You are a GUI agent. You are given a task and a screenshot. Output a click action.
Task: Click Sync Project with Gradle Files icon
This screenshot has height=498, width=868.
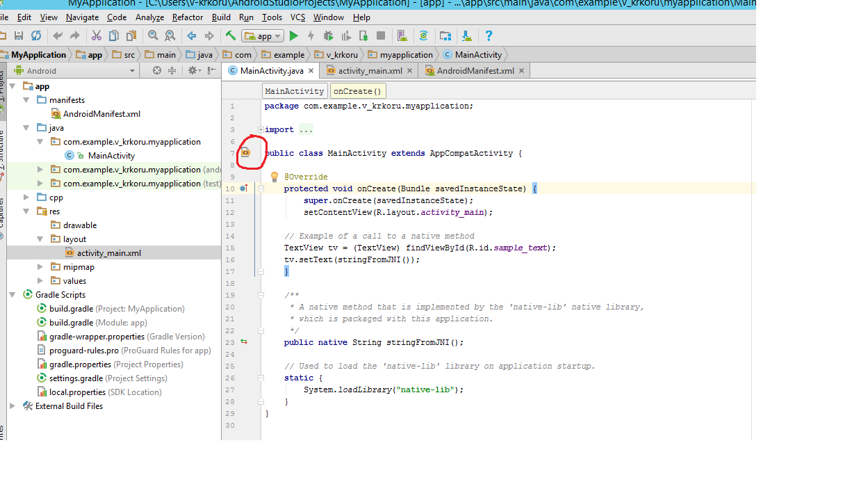[423, 35]
